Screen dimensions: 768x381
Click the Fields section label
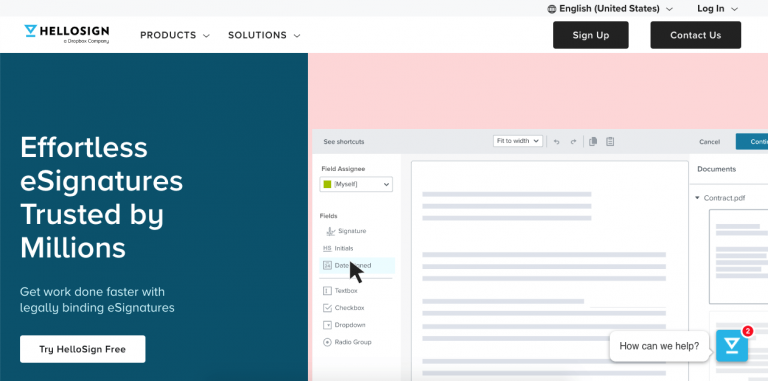coord(329,216)
